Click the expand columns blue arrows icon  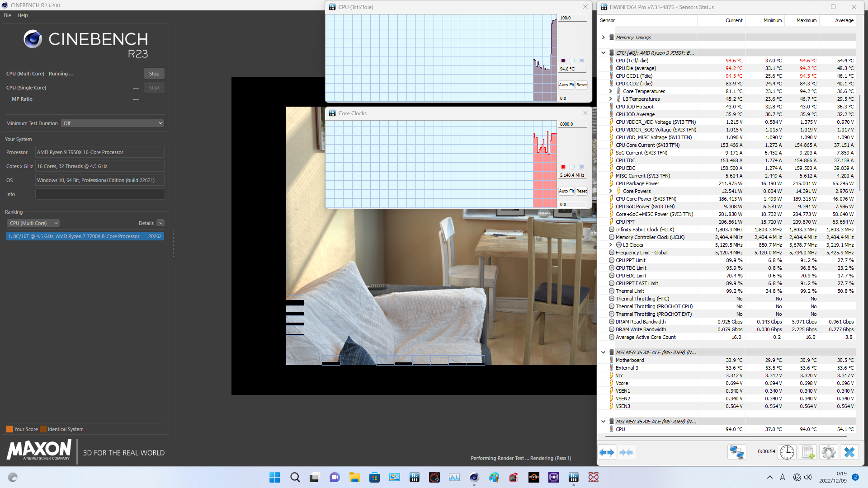coord(607,452)
